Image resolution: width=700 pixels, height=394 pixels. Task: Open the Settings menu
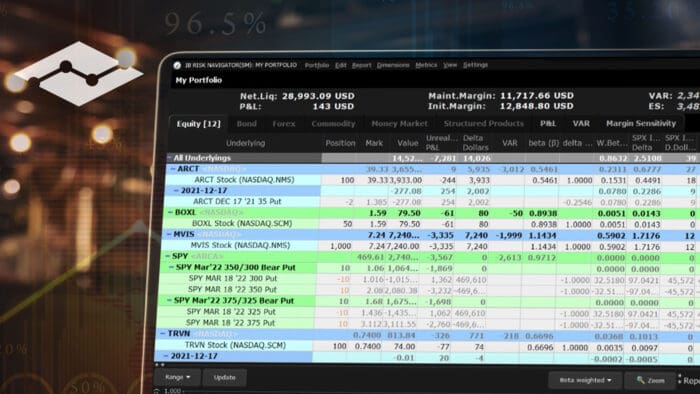tap(475, 65)
